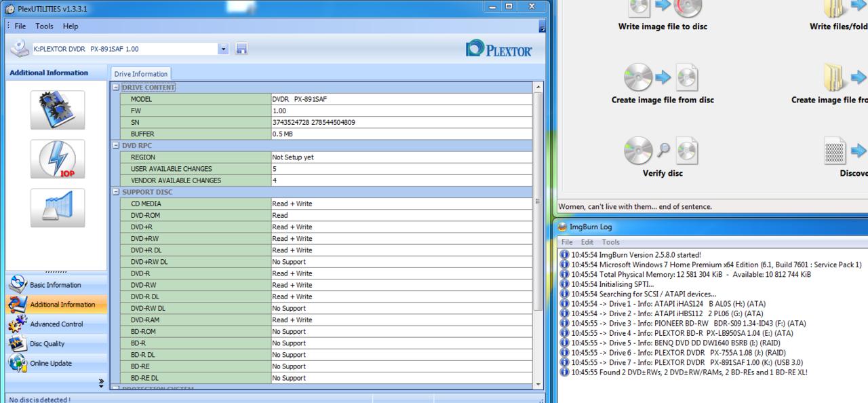Click Create image file from disc icon
The height and width of the screenshot is (403, 868).
[x=663, y=77]
